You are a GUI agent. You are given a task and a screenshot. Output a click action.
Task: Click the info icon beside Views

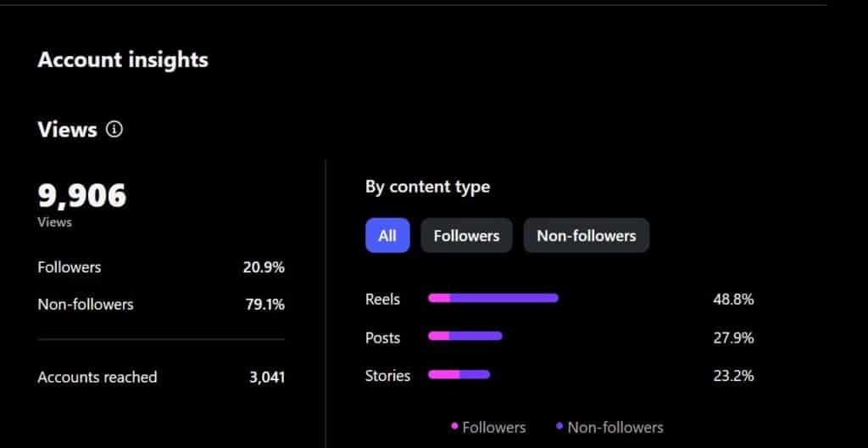coord(114,130)
